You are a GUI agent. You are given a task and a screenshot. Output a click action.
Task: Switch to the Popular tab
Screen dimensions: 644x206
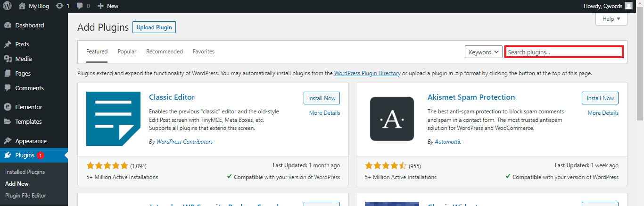point(127,51)
